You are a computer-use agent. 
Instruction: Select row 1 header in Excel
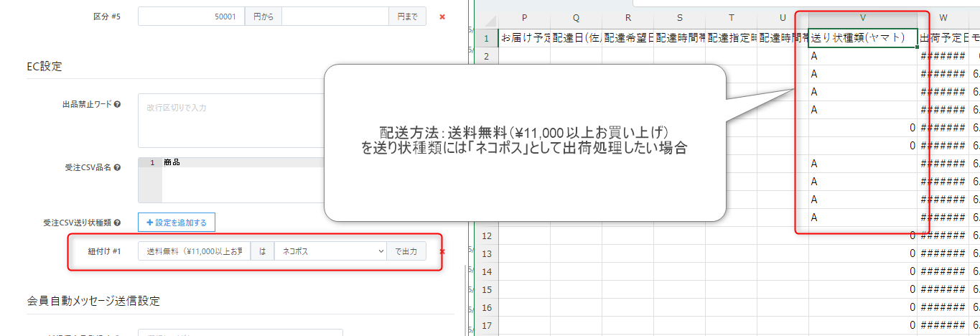[486, 38]
